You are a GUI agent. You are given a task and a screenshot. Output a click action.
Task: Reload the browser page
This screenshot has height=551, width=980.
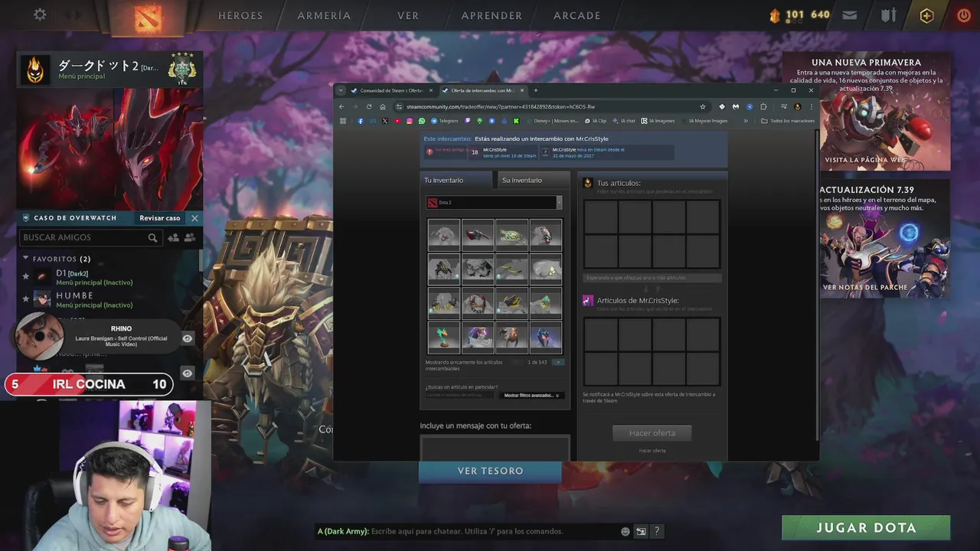(x=369, y=106)
